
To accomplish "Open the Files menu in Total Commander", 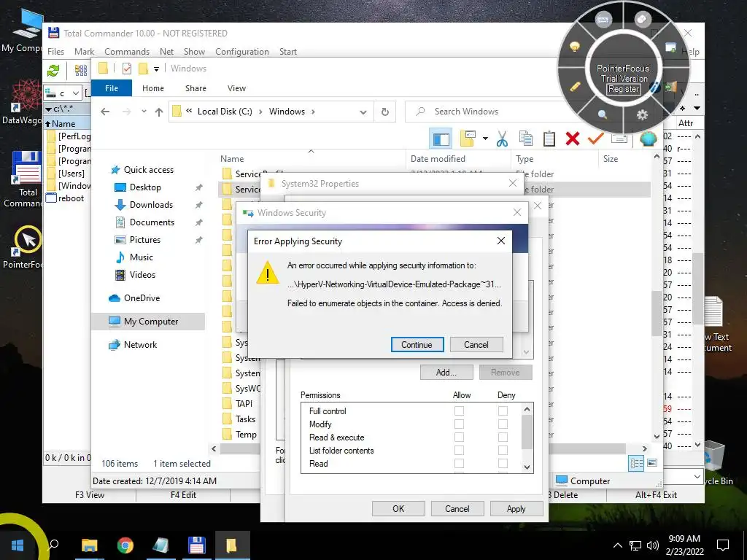I will click(x=55, y=52).
